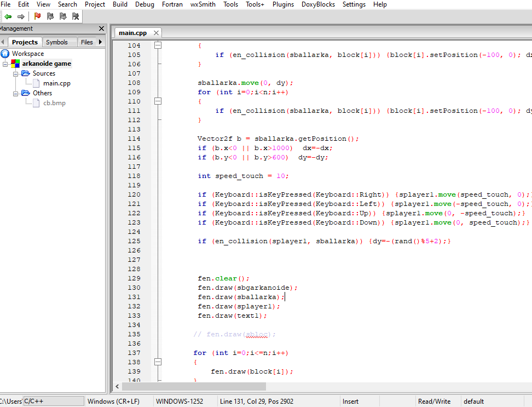532x407 pixels.
Task: Open the Edit menu
Action: tap(24, 4)
